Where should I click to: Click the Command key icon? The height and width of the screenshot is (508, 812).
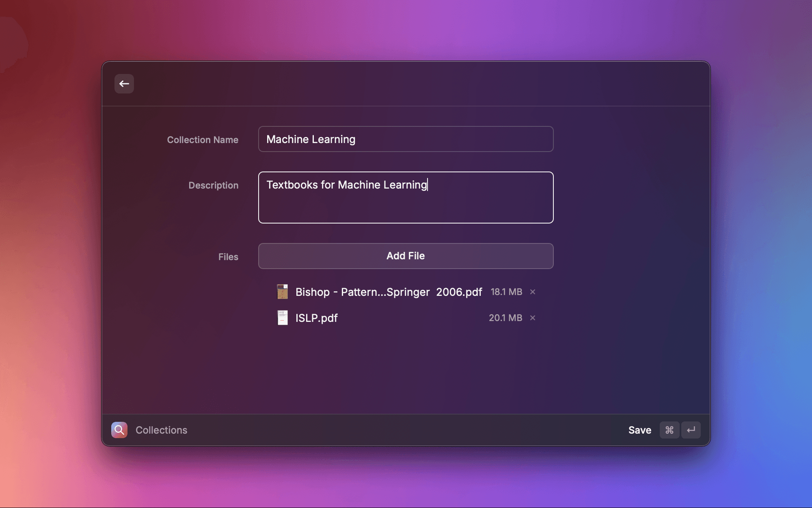pos(669,430)
